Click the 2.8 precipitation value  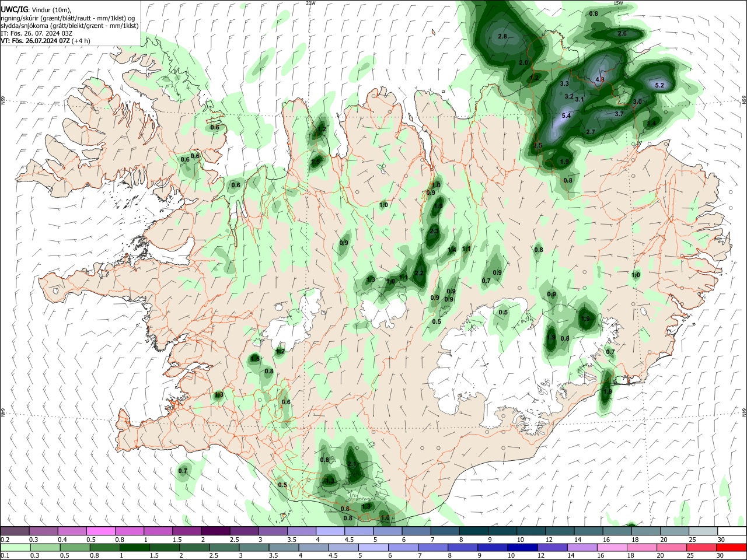coord(502,36)
